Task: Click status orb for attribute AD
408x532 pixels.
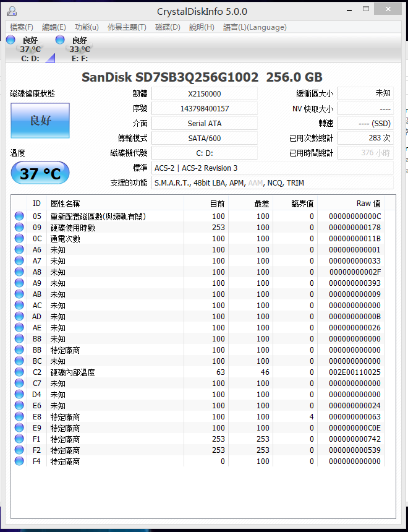Action: tap(19, 317)
